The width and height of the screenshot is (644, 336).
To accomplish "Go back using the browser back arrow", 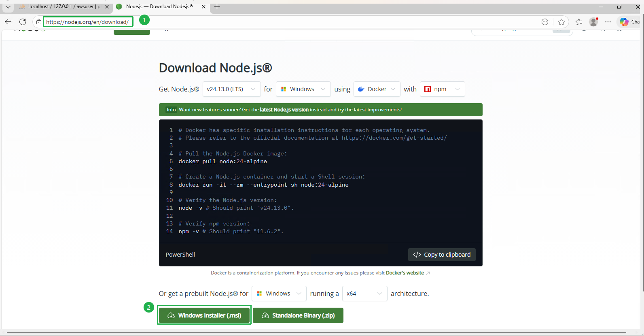I will (8, 22).
